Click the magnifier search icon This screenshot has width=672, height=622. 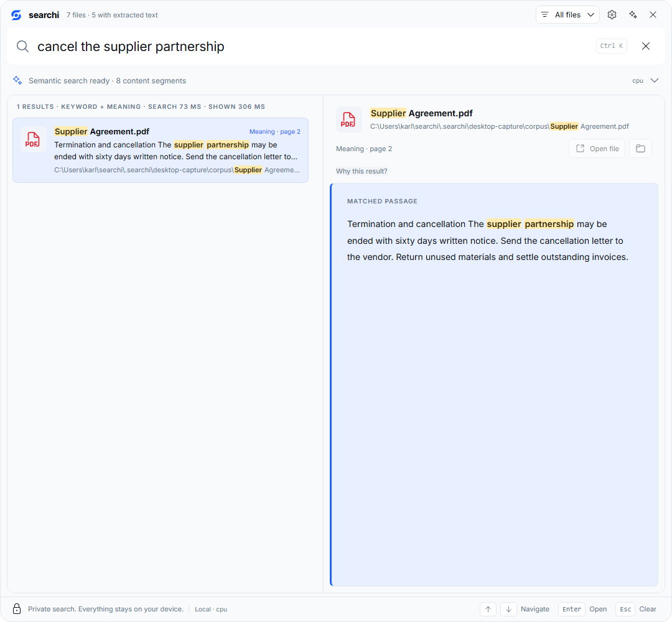[23, 46]
